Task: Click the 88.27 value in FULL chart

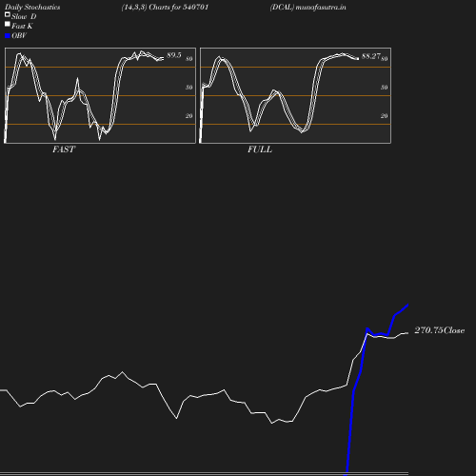Action: click(x=370, y=56)
